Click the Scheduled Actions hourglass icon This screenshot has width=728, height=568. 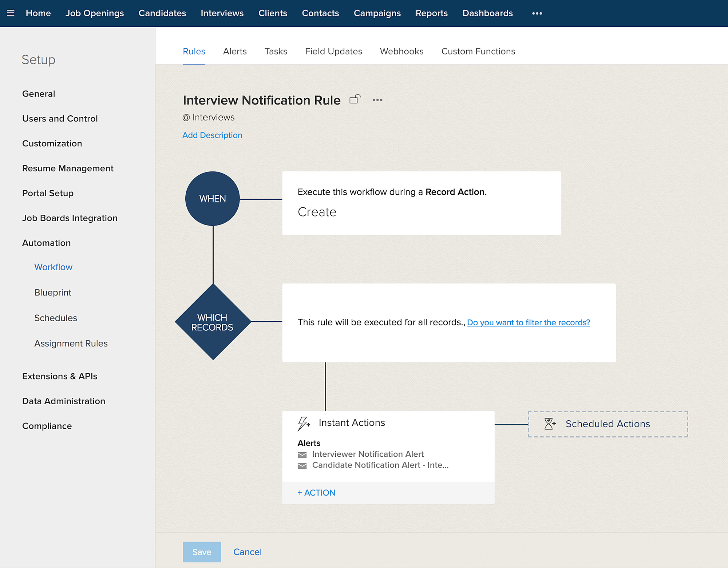550,424
